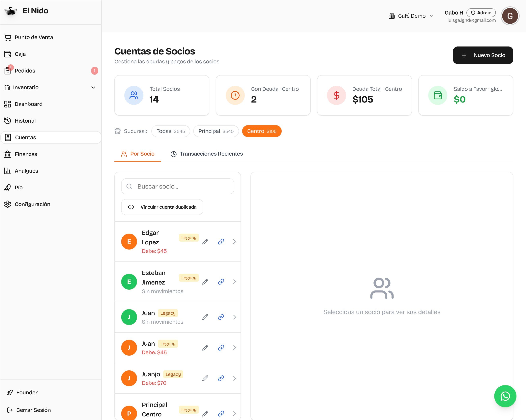Open the Café Demo business dropdown

411,16
